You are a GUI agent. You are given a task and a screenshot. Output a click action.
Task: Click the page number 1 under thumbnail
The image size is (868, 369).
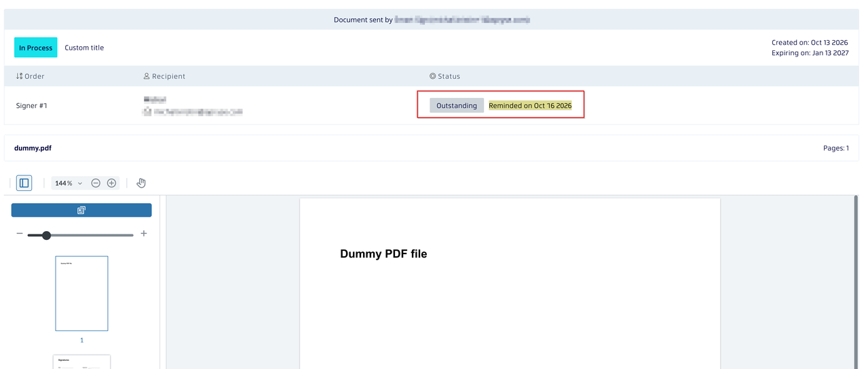(x=81, y=340)
